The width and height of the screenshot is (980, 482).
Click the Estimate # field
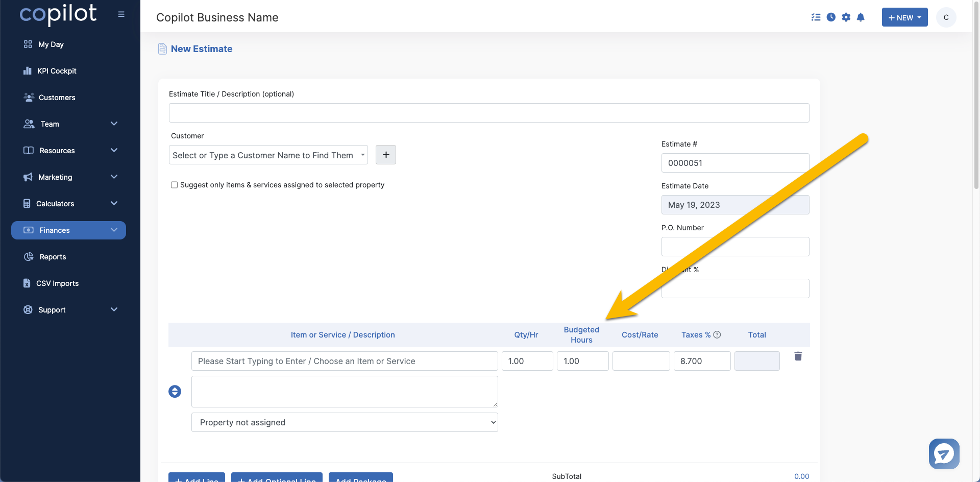(735, 163)
